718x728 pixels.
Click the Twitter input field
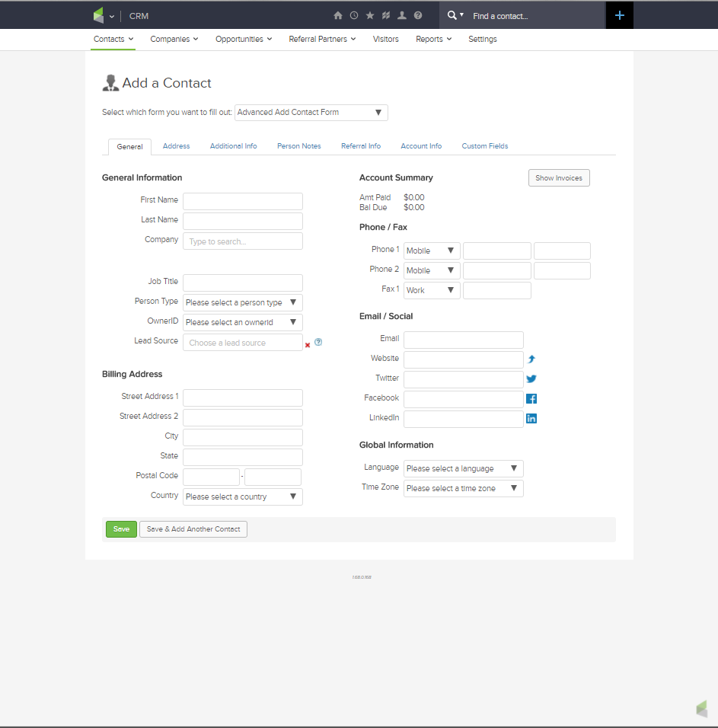(463, 380)
